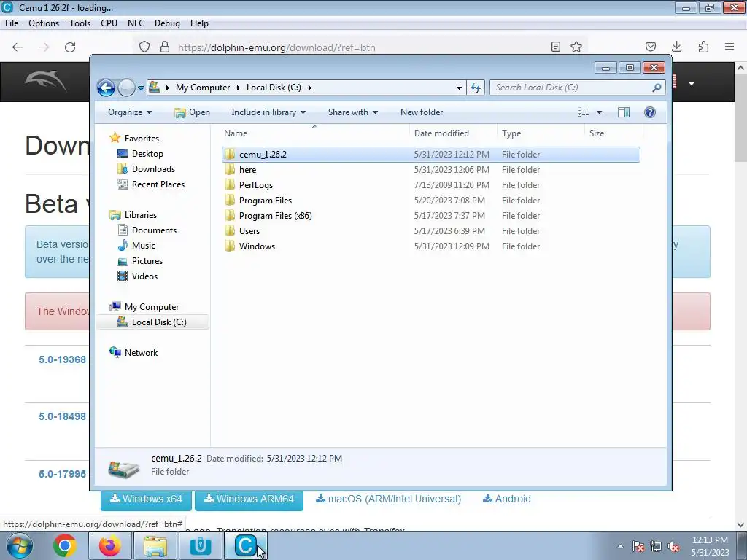Open the Include in library dropdown
Viewport: 747px width, 560px height.
268,112
